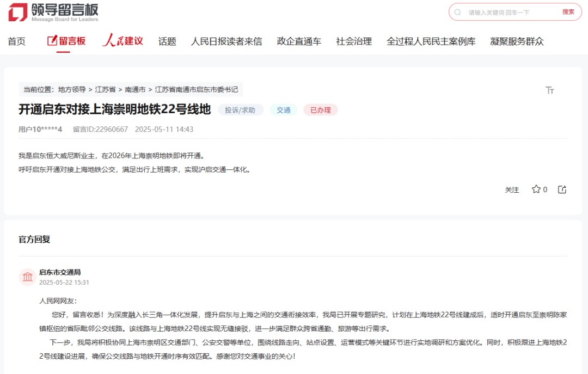Click the 交通 category tag

[x=284, y=109]
